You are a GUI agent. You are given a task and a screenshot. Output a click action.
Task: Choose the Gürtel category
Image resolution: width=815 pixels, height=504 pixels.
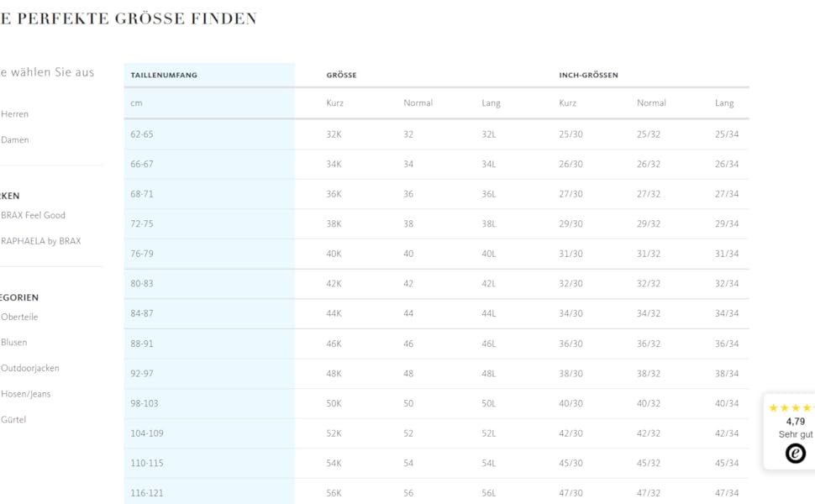[13, 419]
